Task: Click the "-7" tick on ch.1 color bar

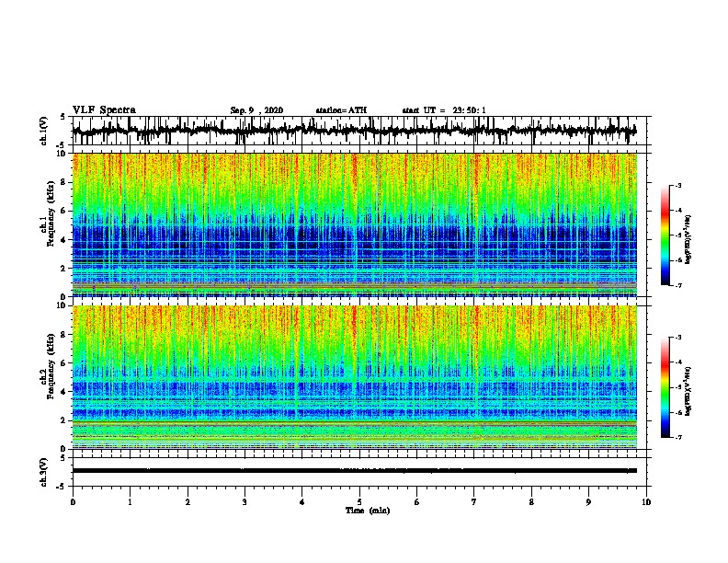Action: (678, 285)
